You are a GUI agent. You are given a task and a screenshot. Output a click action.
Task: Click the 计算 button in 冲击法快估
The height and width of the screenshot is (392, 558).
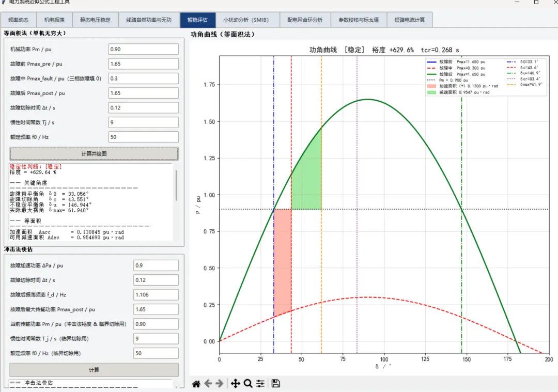pyautogui.click(x=94, y=370)
